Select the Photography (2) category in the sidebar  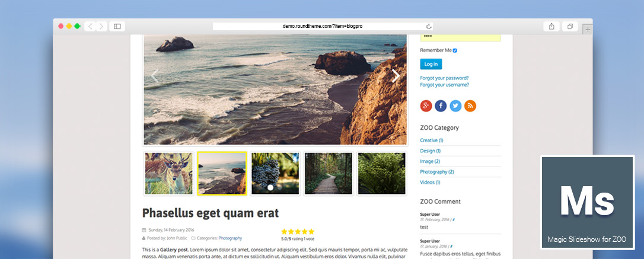coord(437,172)
